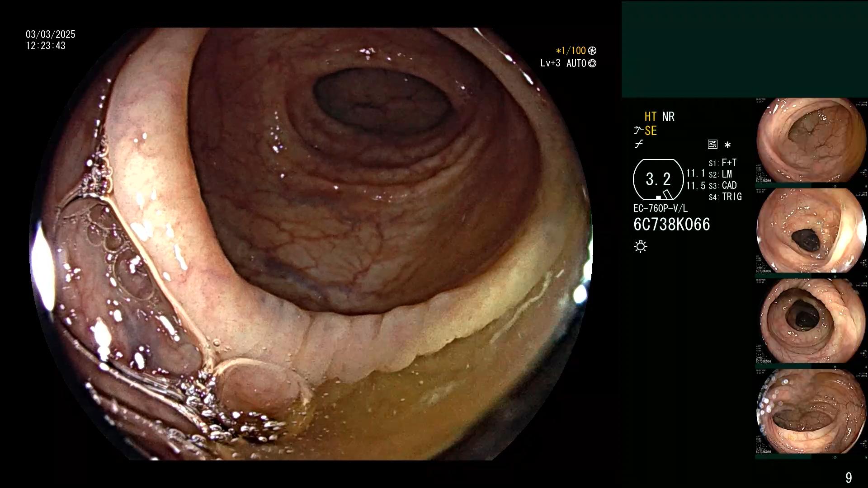Click the scope tip diagram showing 3.2
Image resolution: width=868 pixels, height=488 pixels.
658,179
